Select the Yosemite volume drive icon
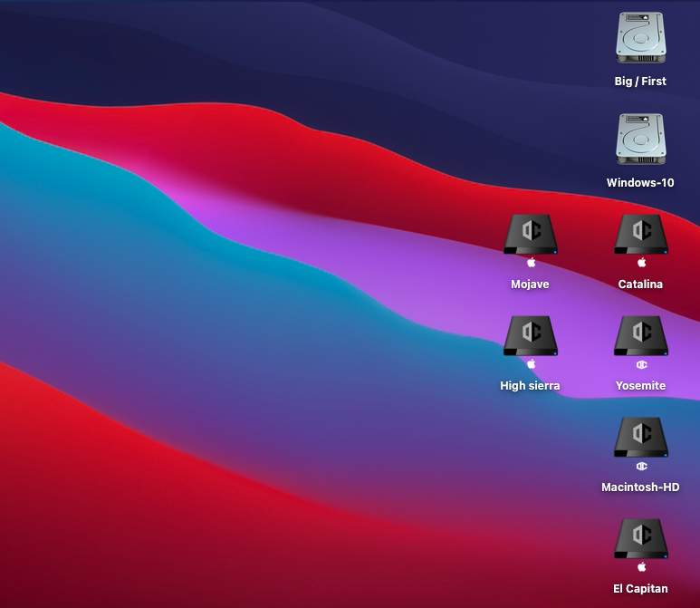The image size is (700, 608). point(641,343)
